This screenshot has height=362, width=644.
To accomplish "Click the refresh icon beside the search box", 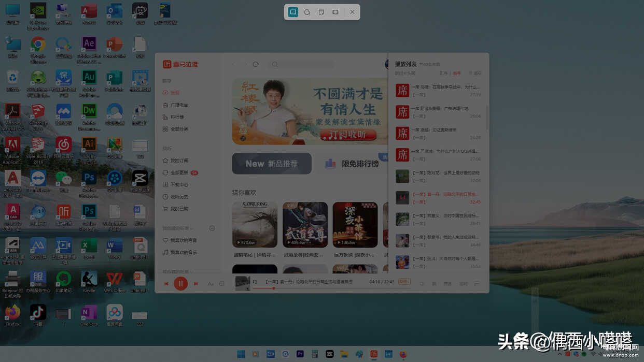I will pos(256,64).
